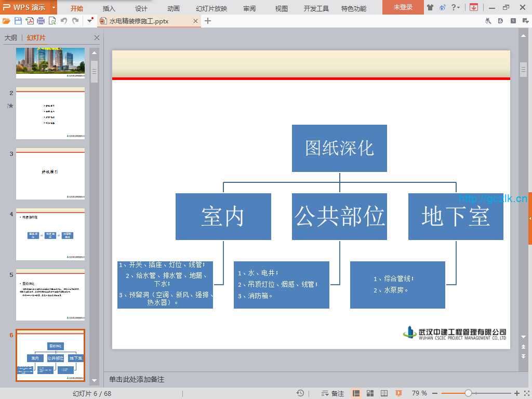Start slideshow from status bar play icon
Viewport: 532px width, 399px height.
398,393
